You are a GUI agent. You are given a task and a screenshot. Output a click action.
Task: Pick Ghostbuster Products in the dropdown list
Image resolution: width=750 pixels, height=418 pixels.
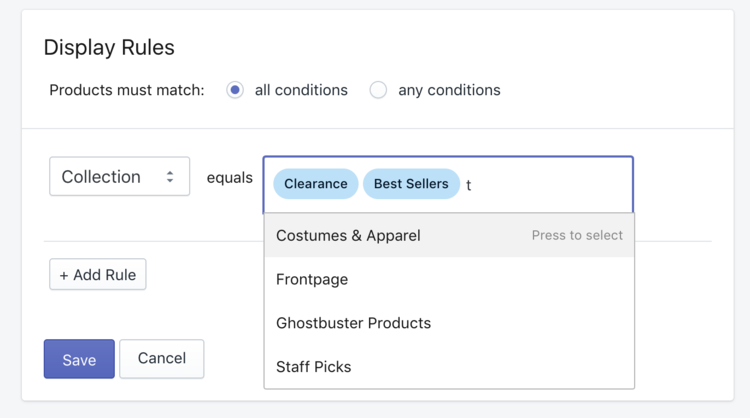click(x=353, y=323)
